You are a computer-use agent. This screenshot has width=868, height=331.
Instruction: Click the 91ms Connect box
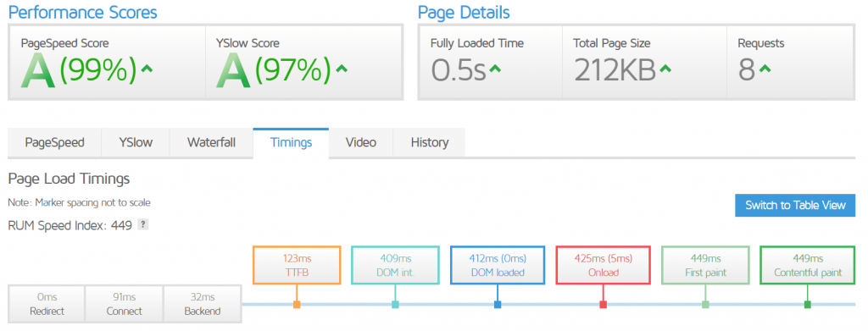click(x=124, y=304)
